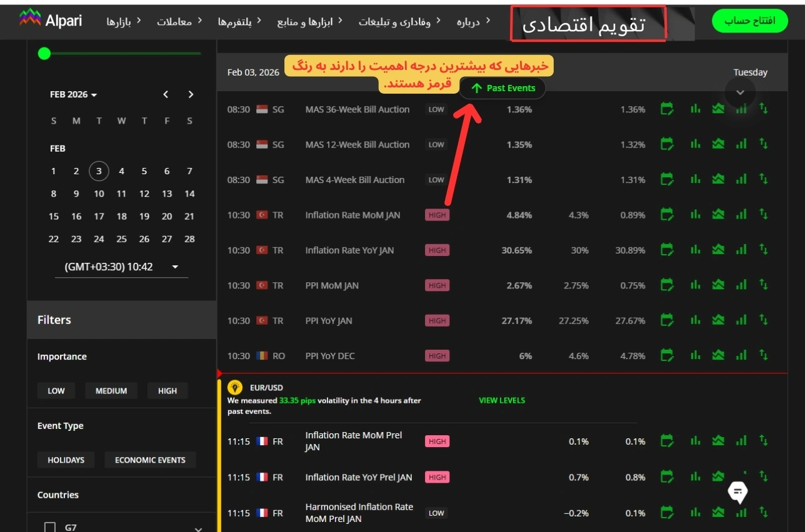Click the 'Inflation Rate MoM JAN' event name

pos(352,215)
